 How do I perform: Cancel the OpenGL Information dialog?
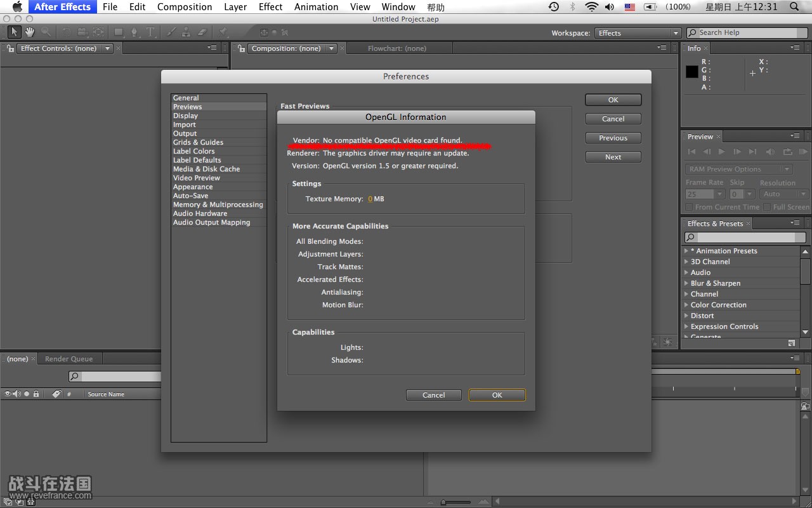coord(434,395)
